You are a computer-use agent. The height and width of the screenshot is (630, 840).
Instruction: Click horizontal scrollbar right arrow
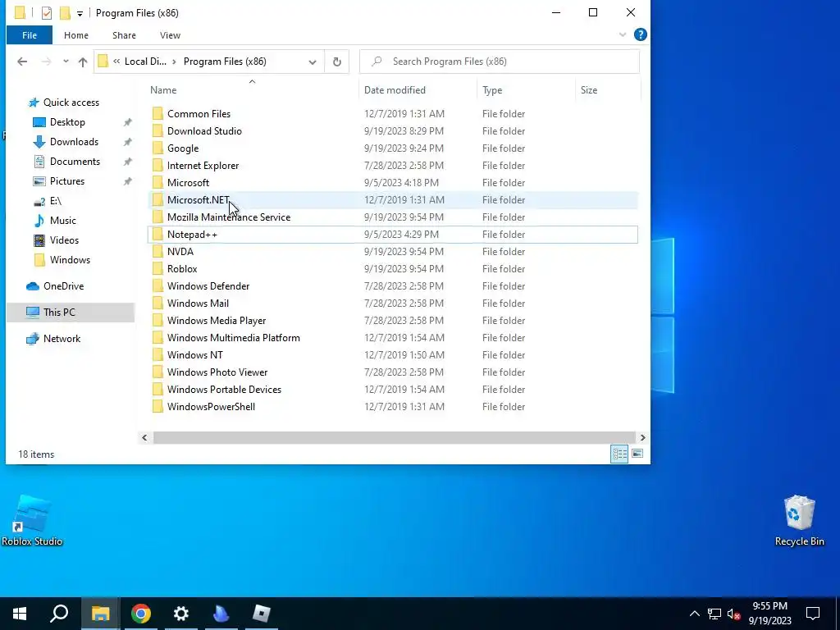(642, 438)
